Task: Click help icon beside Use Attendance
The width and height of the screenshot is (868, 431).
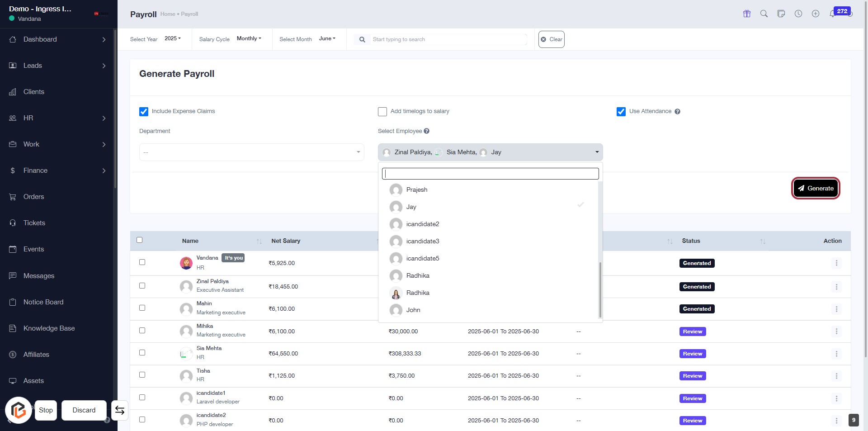Action: [677, 112]
